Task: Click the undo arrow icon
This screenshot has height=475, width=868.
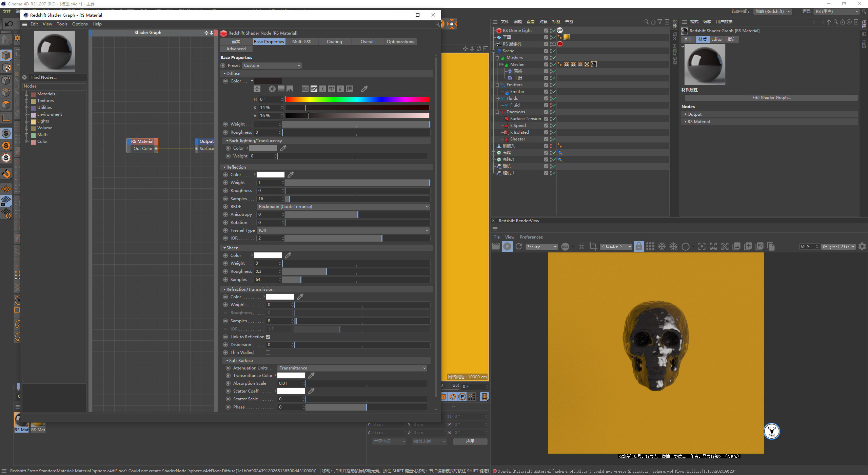Action: click(9, 24)
